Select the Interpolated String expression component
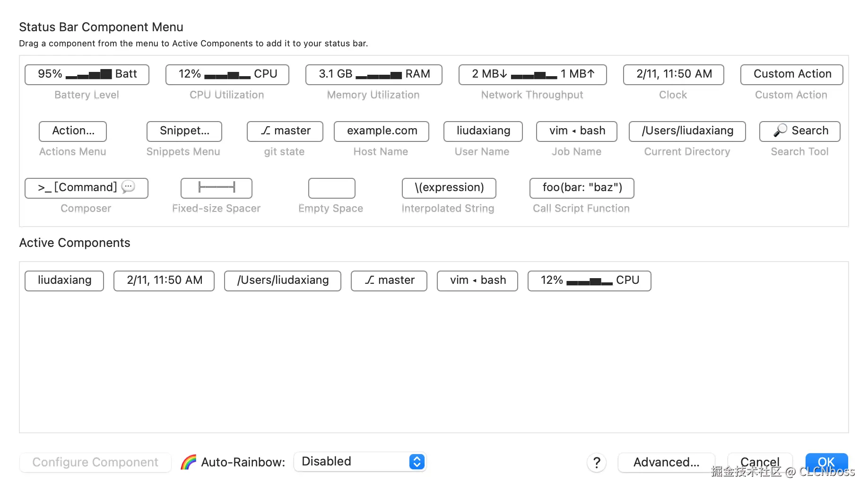 pyautogui.click(x=449, y=188)
